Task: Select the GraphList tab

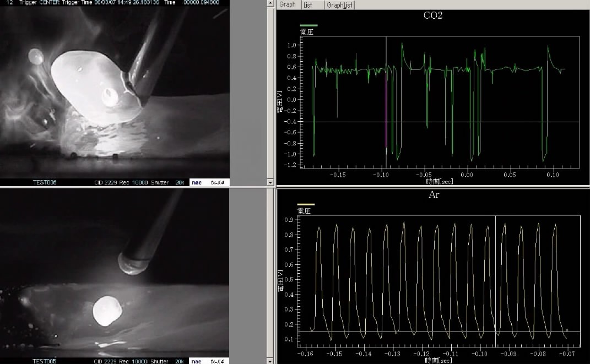Action: pyautogui.click(x=339, y=5)
